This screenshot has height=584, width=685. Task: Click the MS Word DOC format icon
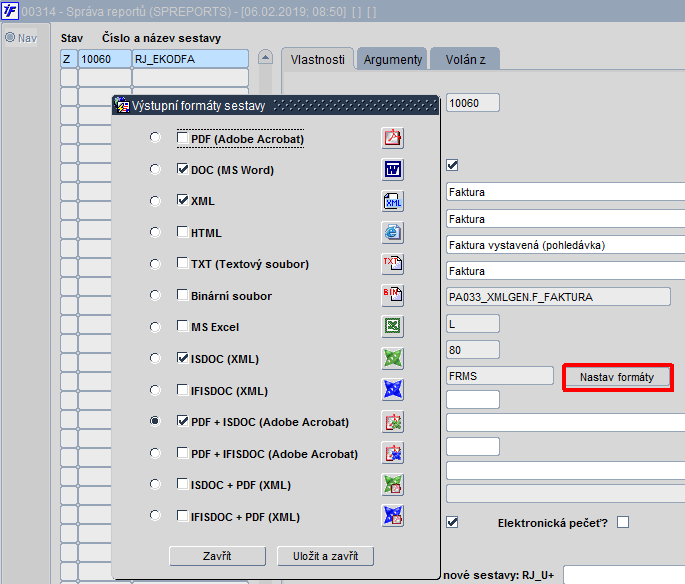pyautogui.click(x=392, y=169)
